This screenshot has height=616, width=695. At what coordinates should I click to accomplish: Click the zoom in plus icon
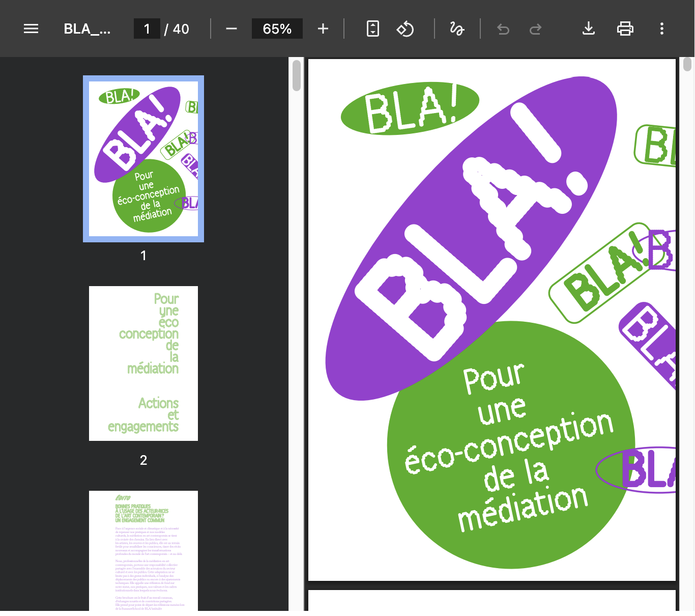click(x=323, y=29)
